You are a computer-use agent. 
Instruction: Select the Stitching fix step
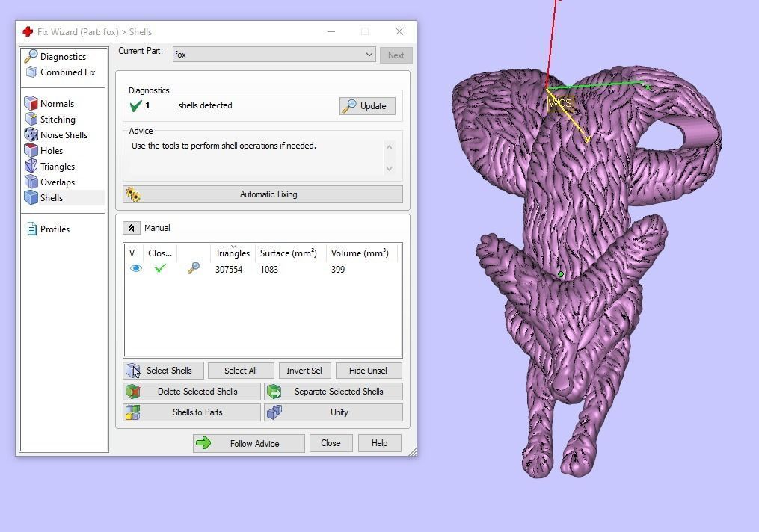[50, 119]
